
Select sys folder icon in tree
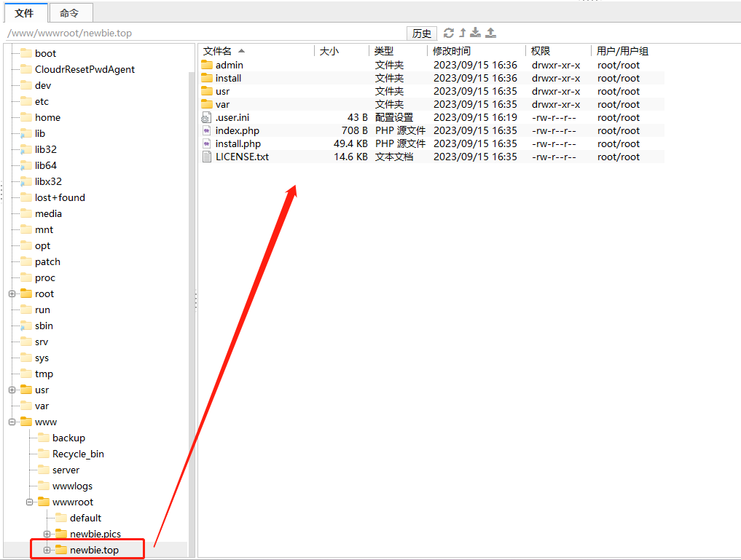(x=26, y=358)
